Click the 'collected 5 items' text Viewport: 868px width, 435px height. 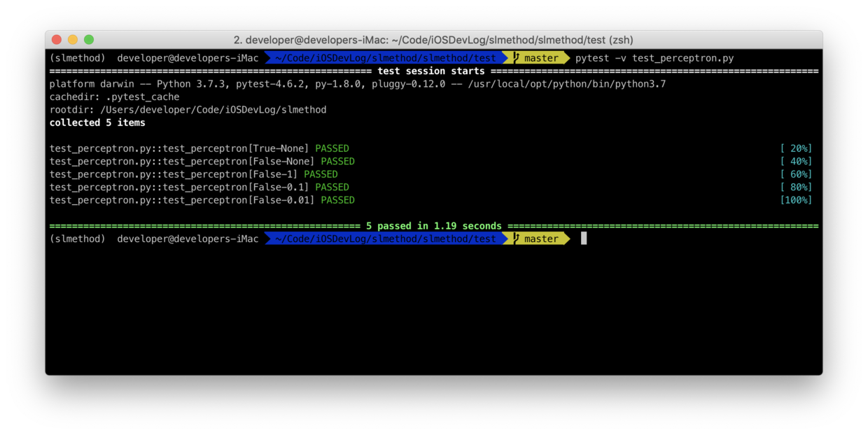[97, 122]
